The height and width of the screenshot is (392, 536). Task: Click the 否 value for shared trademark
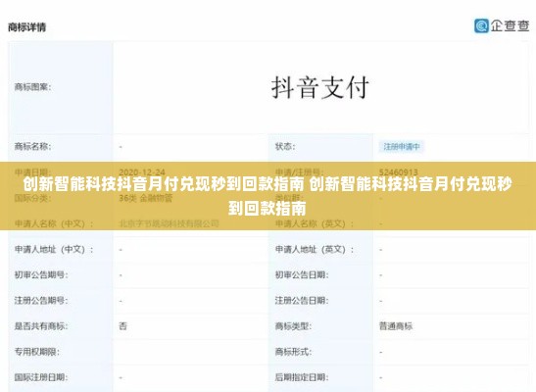[122, 326]
